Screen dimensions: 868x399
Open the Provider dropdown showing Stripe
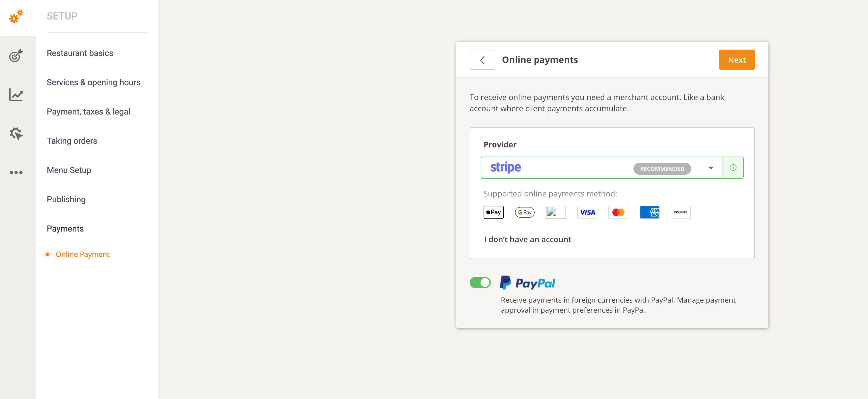tap(711, 167)
